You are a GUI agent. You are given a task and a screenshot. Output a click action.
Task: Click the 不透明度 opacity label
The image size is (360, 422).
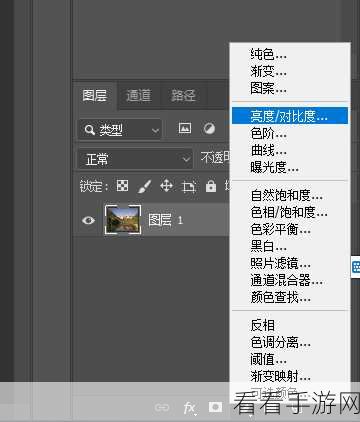[x=215, y=157]
